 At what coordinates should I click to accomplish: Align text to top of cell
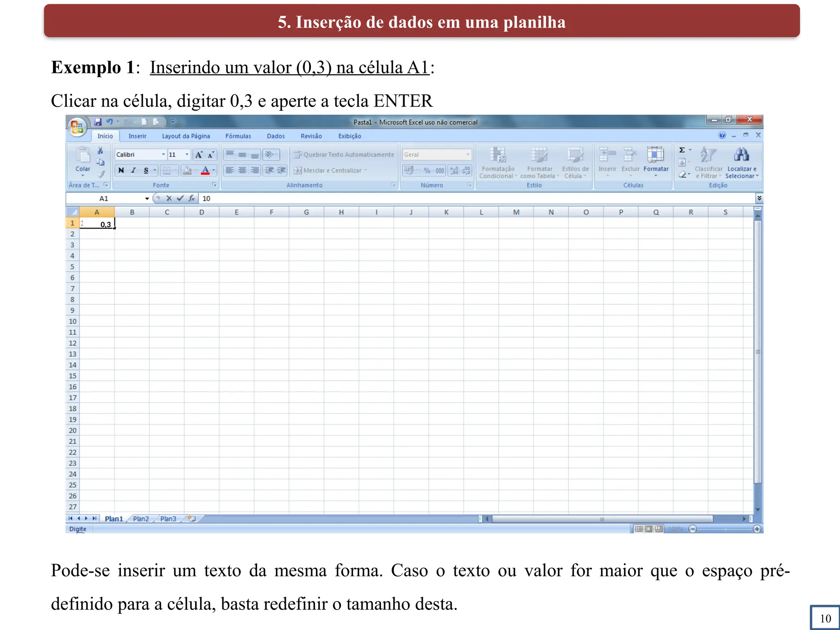tap(230, 155)
